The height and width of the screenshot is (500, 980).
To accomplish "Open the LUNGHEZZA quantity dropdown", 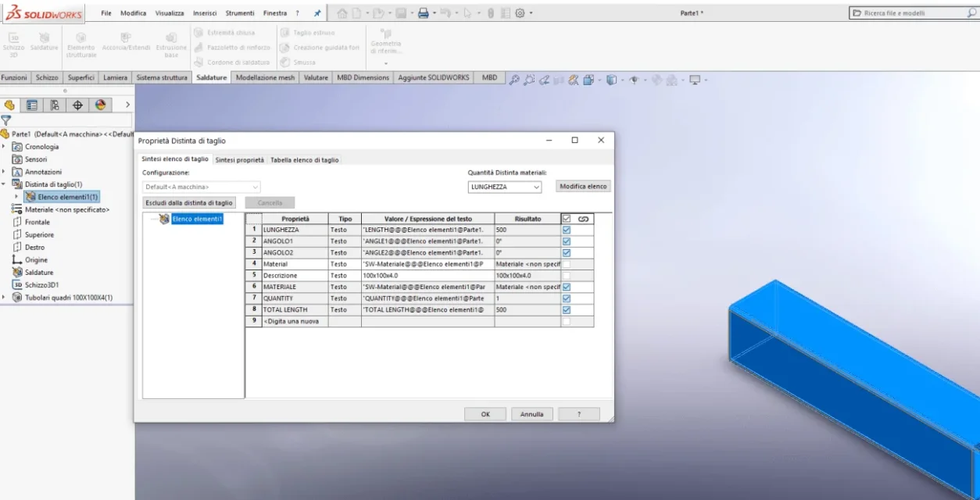I will pyautogui.click(x=505, y=187).
